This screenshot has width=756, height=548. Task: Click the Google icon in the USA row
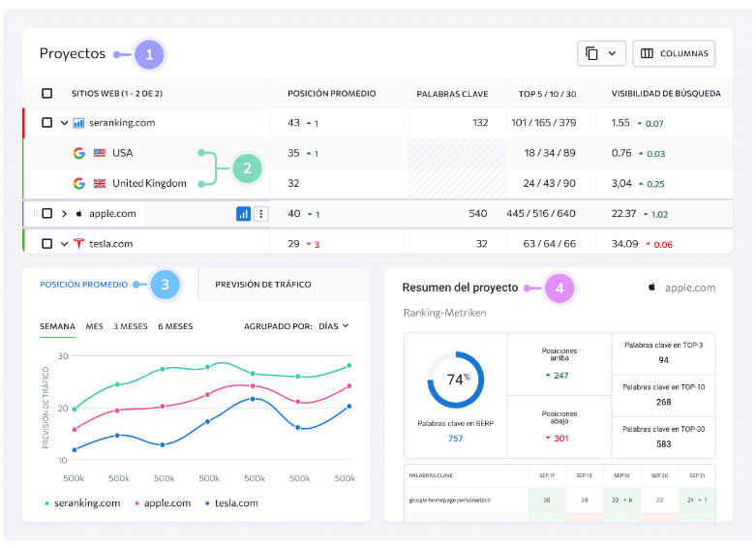[79, 153]
